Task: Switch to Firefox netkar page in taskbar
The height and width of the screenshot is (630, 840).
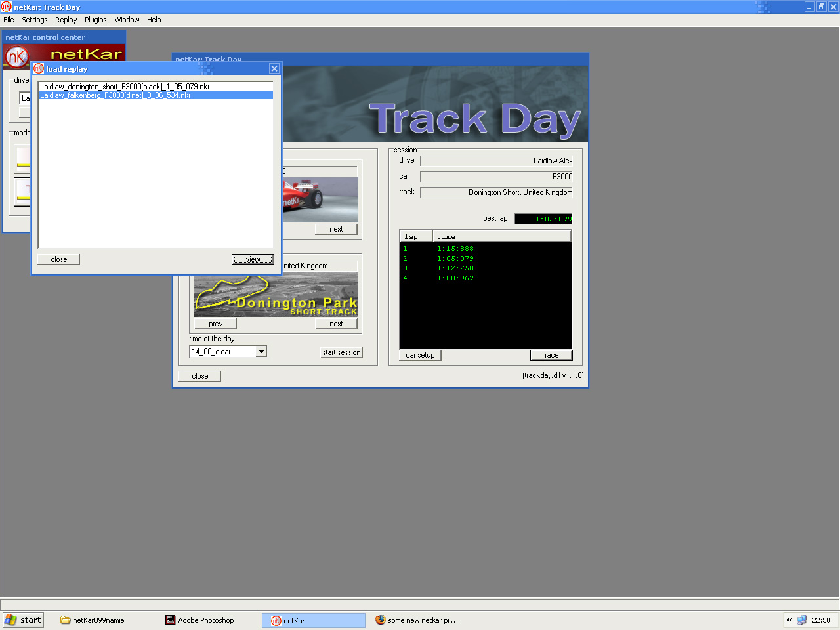Action: (417, 620)
